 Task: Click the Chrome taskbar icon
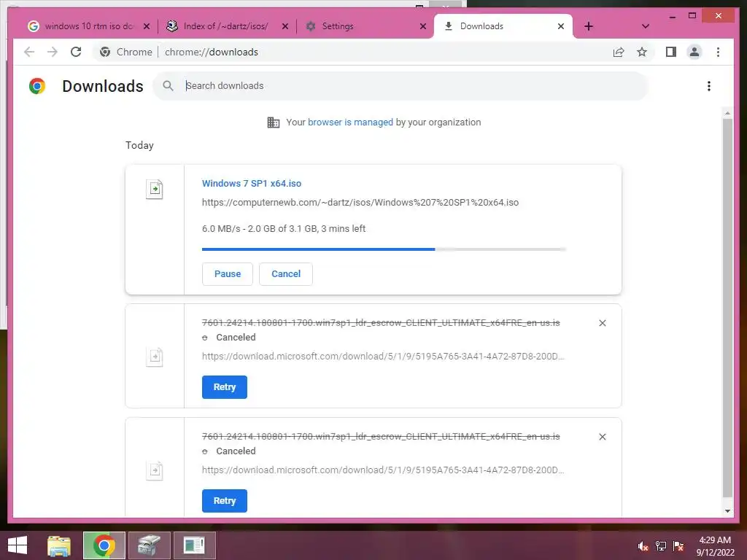[104, 545]
